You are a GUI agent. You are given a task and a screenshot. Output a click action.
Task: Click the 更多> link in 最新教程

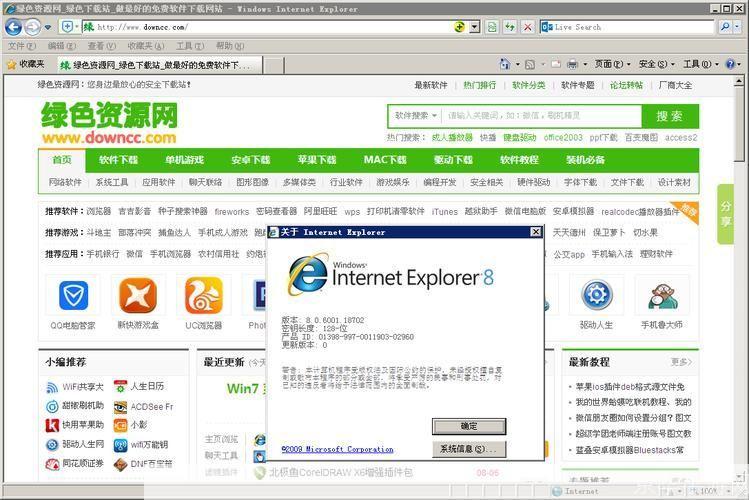tap(681, 362)
